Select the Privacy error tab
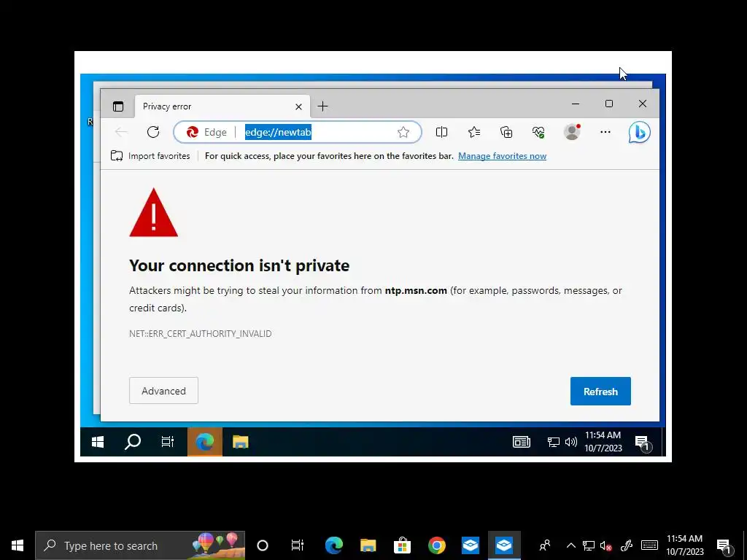 222,106
